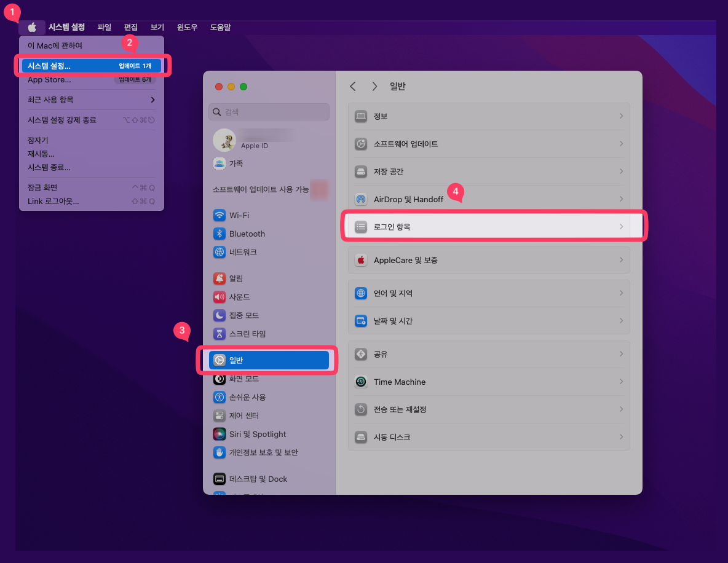Click the 네트워크 globe icon

[x=219, y=252]
